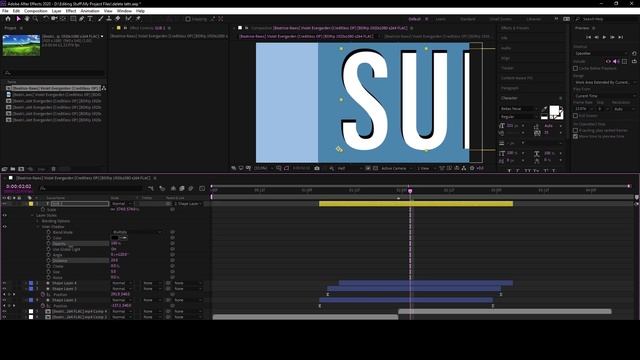Hide Shape Layer 4 with eye icon
This screenshot has height=360, width=640.
coord(4,283)
